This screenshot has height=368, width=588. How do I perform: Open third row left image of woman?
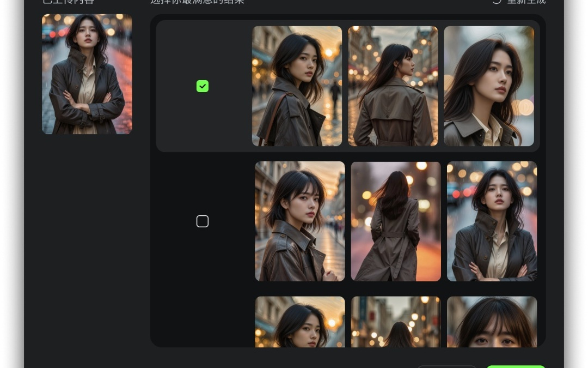[299, 322]
